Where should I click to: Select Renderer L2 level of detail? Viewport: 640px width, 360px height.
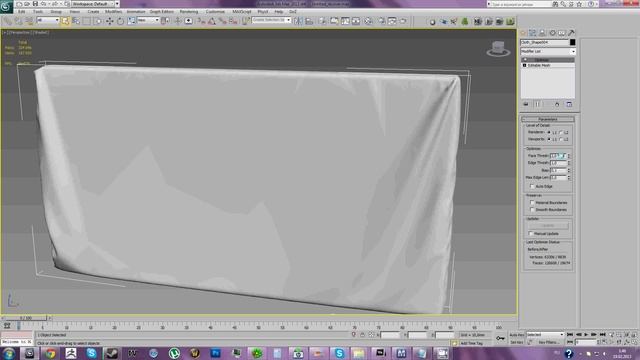click(561, 132)
